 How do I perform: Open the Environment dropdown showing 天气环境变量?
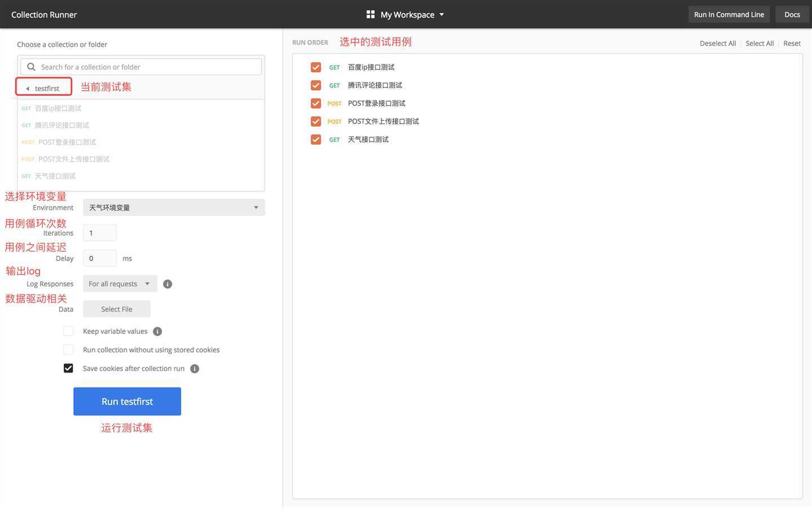pos(174,207)
